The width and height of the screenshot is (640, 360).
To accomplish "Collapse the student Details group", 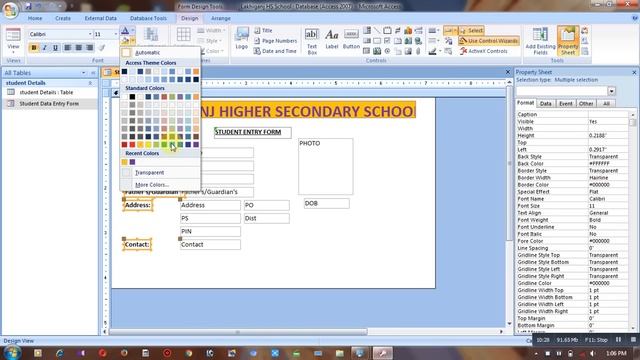I will click(x=90, y=83).
